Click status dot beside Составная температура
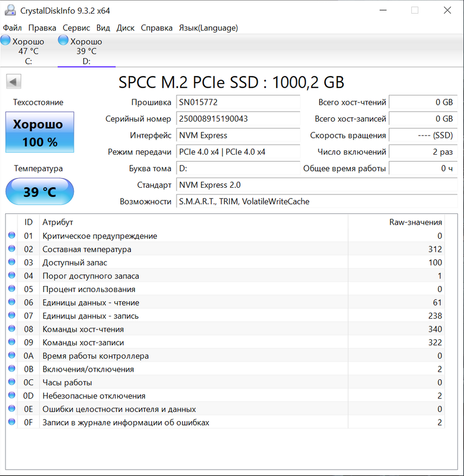 click(12, 249)
